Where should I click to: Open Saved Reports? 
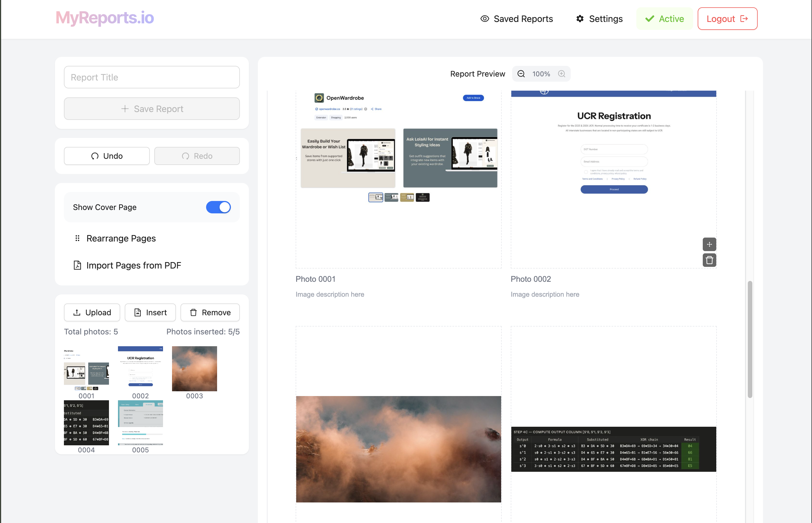[517, 19]
